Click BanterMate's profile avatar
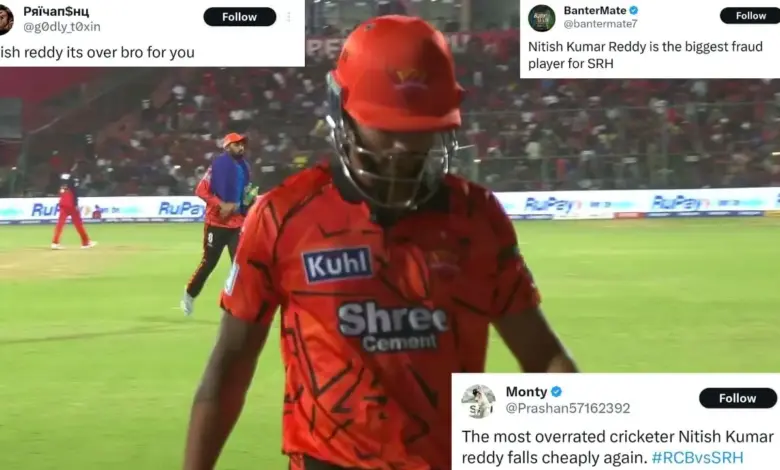Viewport: 780px width, 470px height. [541, 18]
